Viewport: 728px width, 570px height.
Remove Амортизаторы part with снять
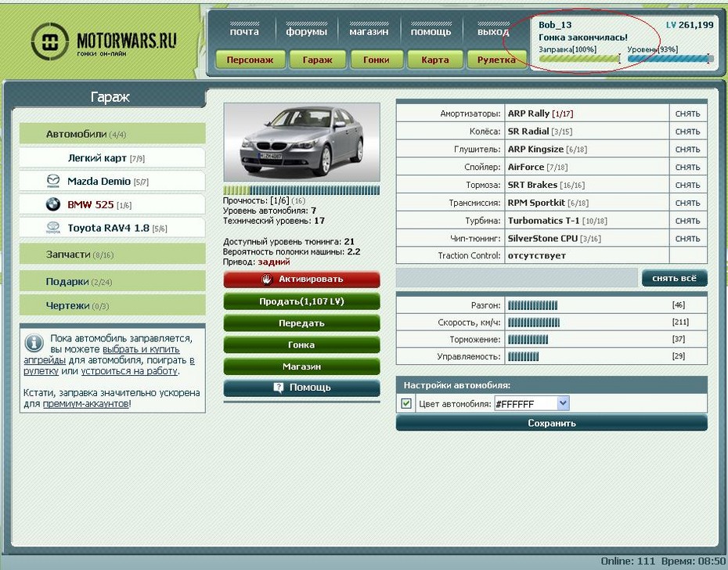(687, 114)
